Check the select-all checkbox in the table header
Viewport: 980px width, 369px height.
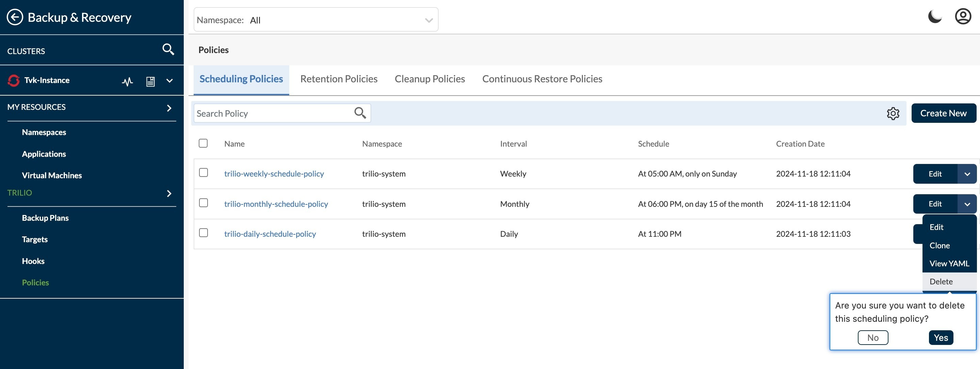click(x=203, y=143)
